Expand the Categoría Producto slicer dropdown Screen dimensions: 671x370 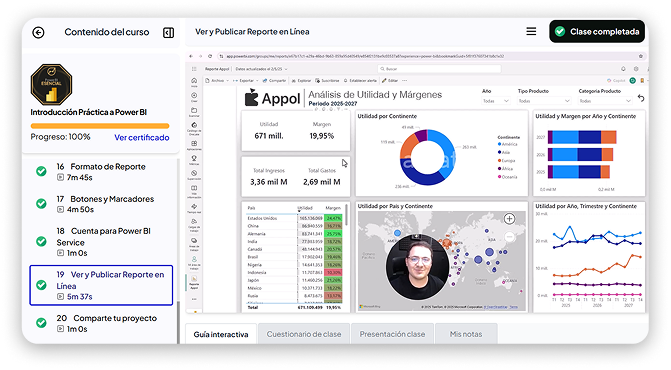605,101
